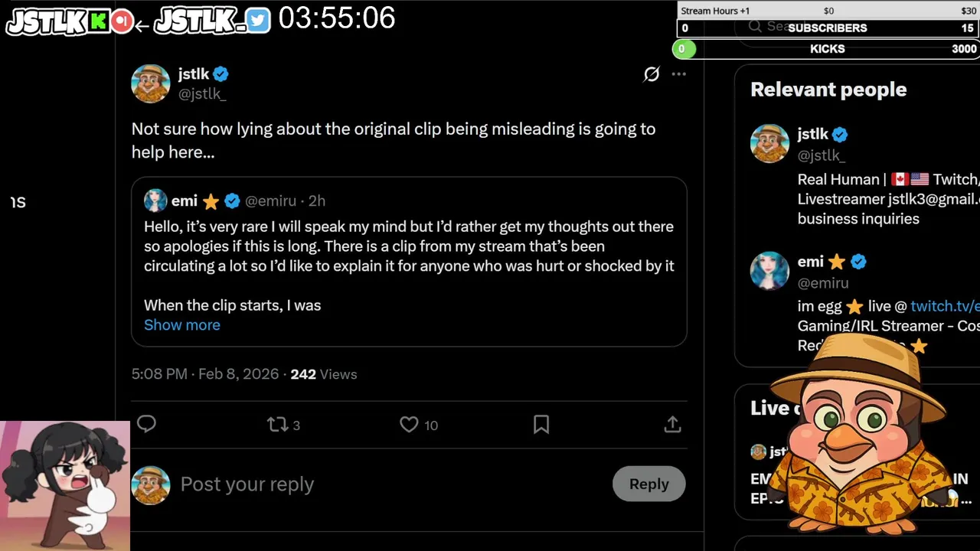Image resolution: width=980 pixels, height=551 pixels.
Task: Bookmark this post
Action: pos(541,424)
